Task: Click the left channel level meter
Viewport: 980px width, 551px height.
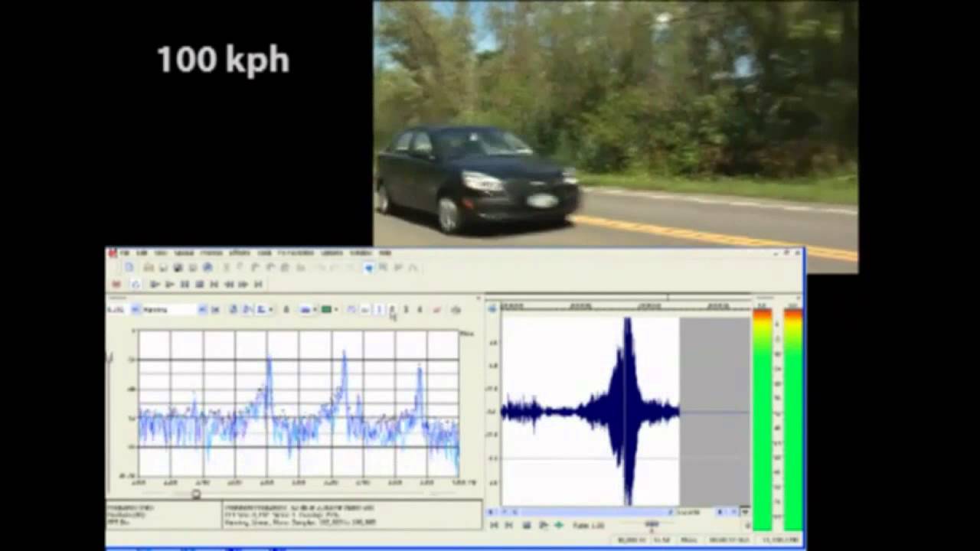Action: tap(763, 419)
